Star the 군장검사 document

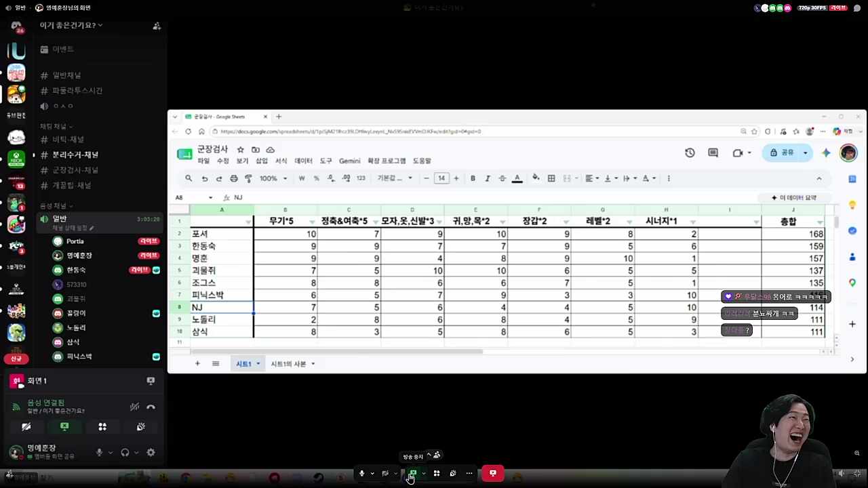tap(240, 150)
